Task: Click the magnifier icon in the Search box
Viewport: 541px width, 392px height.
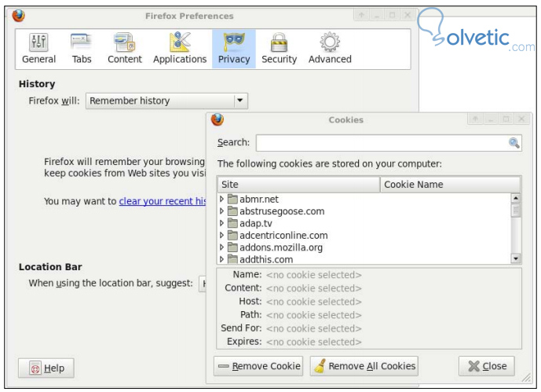Action: click(x=514, y=142)
